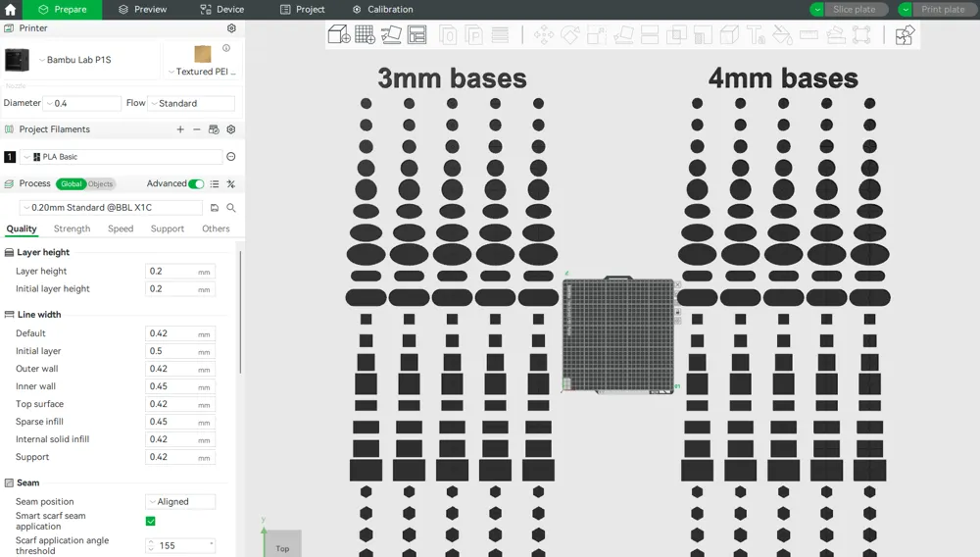Uncheck Smart scarf seam application checkbox

click(x=151, y=521)
